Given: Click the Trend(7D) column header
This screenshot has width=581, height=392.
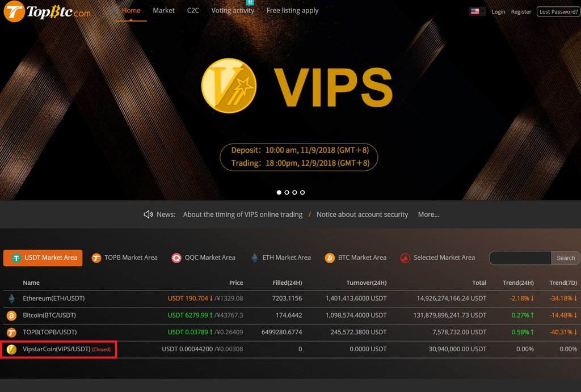Looking at the screenshot, I should 563,283.
